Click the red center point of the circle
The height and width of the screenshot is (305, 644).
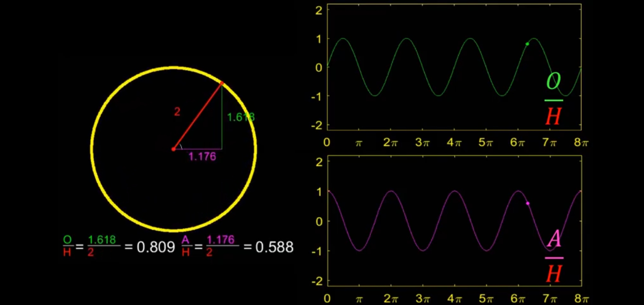[x=173, y=149]
